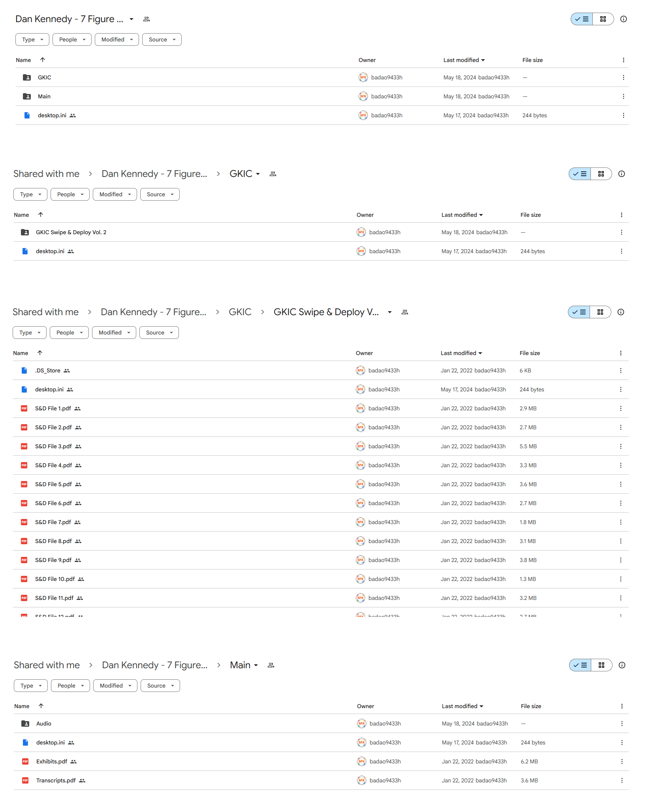Go to GKIC breadcrumb in Swipe & Deploy section

click(240, 312)
